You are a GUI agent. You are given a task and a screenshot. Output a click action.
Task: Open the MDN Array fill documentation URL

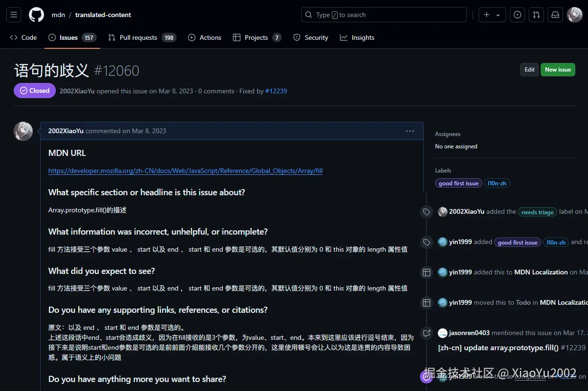(185, 171)
